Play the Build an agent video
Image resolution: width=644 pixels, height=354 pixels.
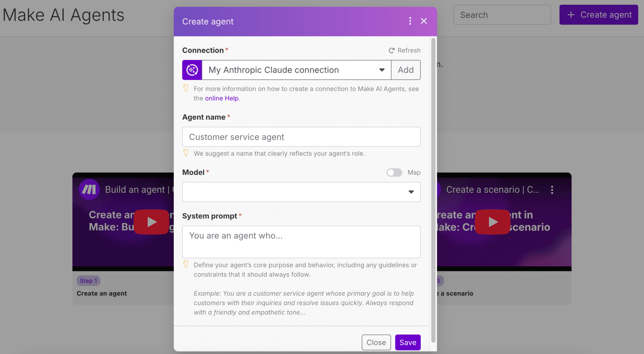coord(152,222)
